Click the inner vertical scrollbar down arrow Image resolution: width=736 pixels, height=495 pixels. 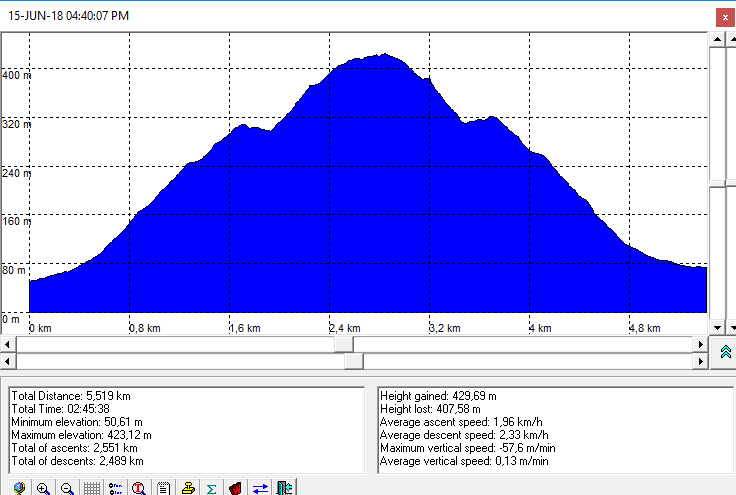tap(716, 327)
